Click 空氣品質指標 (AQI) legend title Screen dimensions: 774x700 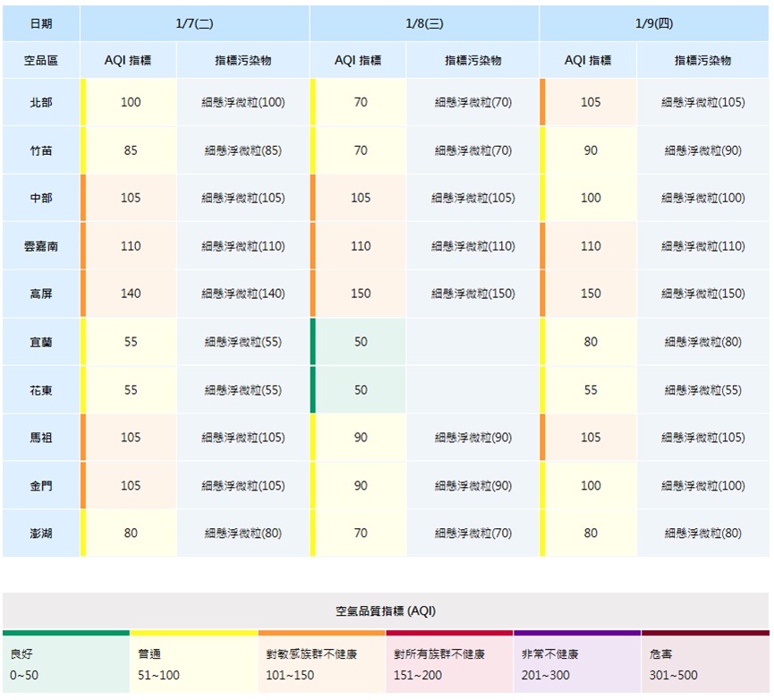[386, 611]
